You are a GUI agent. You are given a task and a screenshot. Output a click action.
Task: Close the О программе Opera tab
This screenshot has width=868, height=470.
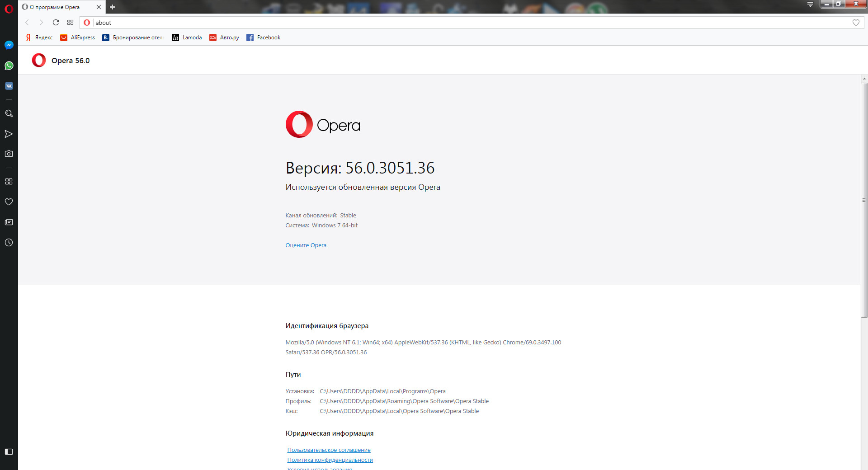(x=99, y=7)
